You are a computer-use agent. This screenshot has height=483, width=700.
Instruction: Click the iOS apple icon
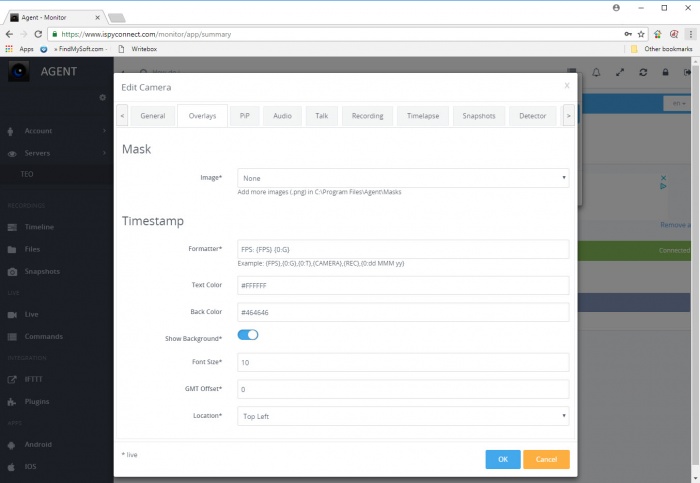click(11, 467)
